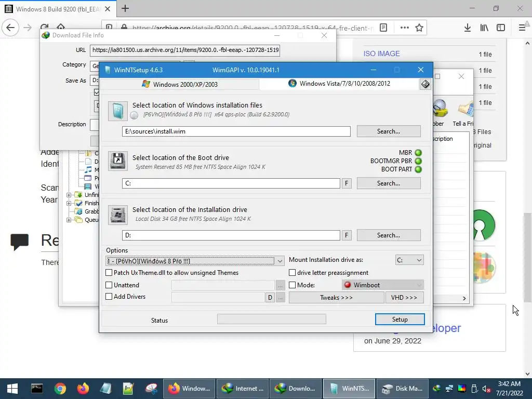Click the browse button beside Unattend field

(x=280, y=286)
